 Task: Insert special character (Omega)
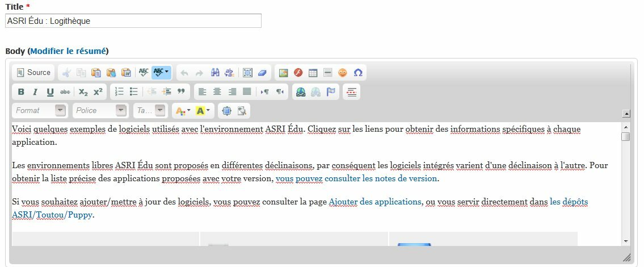pyautogui.click(x=357, y=73)
